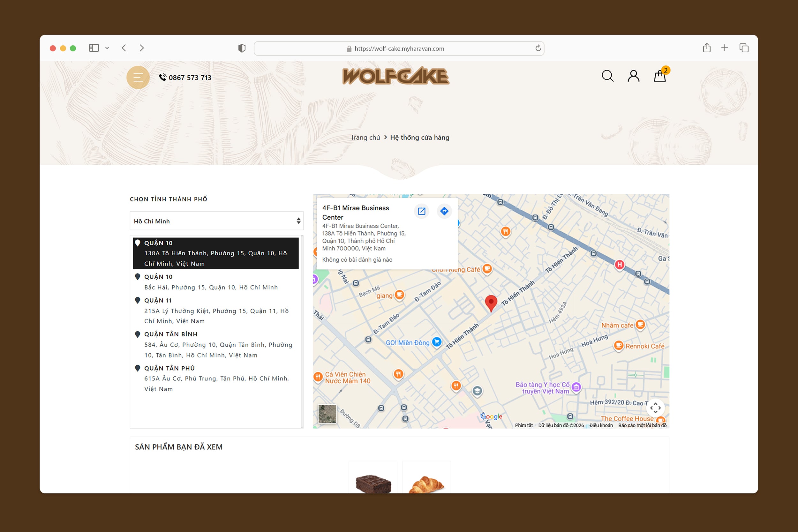
Task: Open location in Google Maps icon
Action: 421,211
